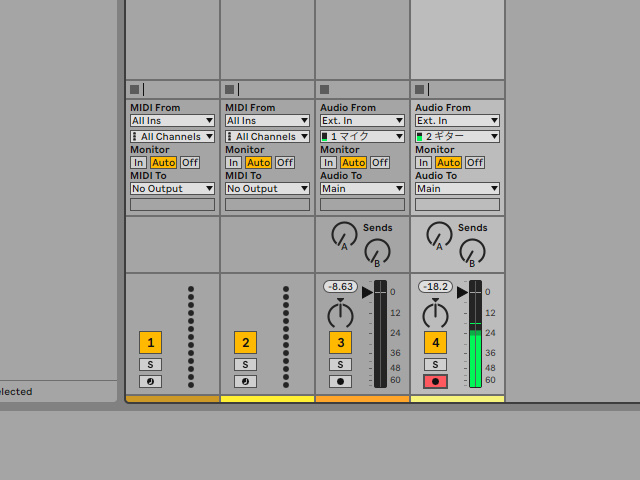Click the pan knob on track 3
Viewport: 640px width, 480px height.
[x=340, y=315]
